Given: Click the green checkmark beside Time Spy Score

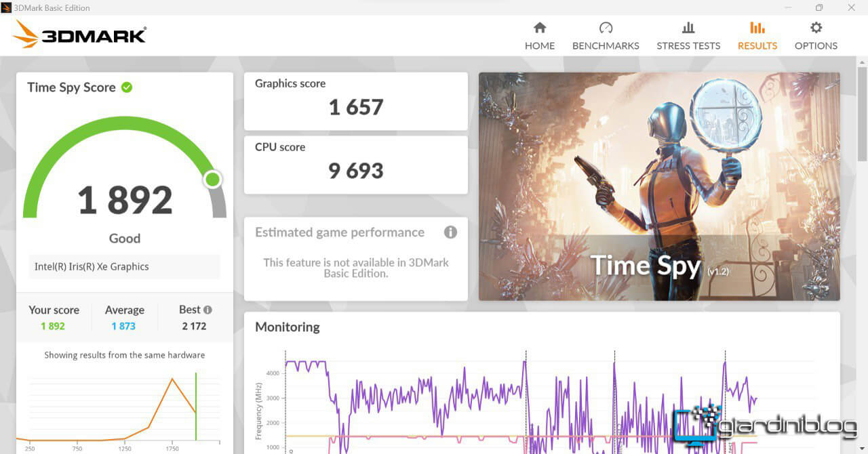Looking at the screenshot, I should tap(127, 87).
